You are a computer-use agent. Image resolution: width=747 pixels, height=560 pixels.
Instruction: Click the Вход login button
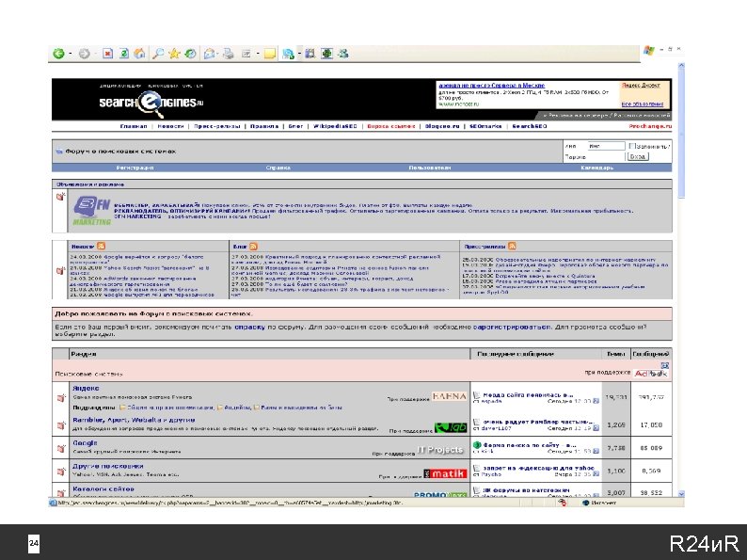click(638, 156)
